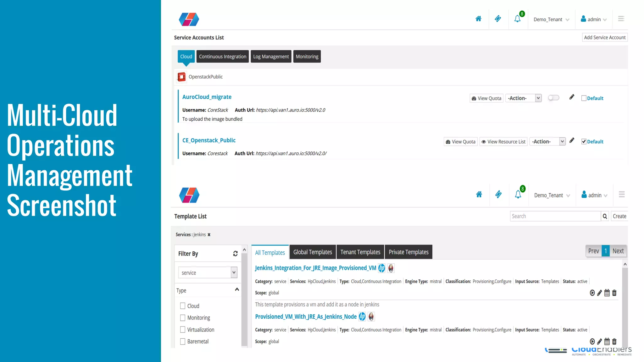The width and height of the screenshot is (644, 362).
Task: Switch to the Continuous Integration tab
Action: 223,57
